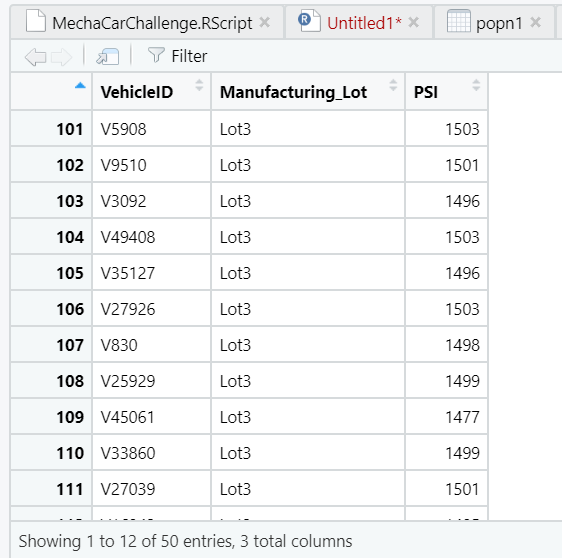Image resolution: width=562 pixels, height=558 pixels.
Task: Sort by the PSI column
Action: coord(476,85)
